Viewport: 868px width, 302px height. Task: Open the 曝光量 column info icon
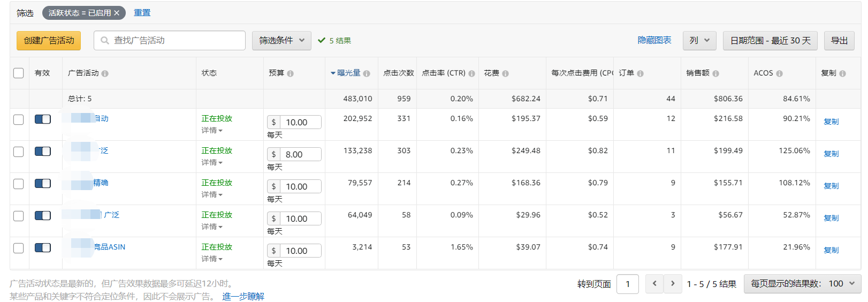[367, 73]
